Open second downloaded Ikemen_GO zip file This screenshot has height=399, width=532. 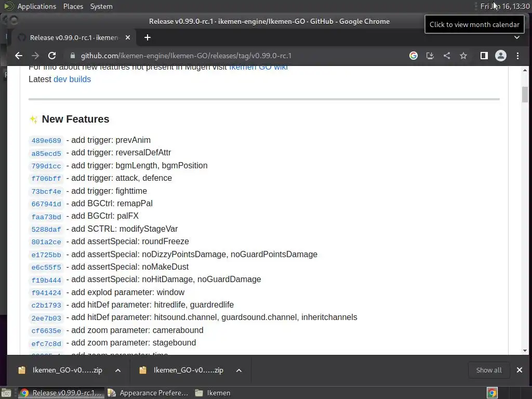point(182,370)
